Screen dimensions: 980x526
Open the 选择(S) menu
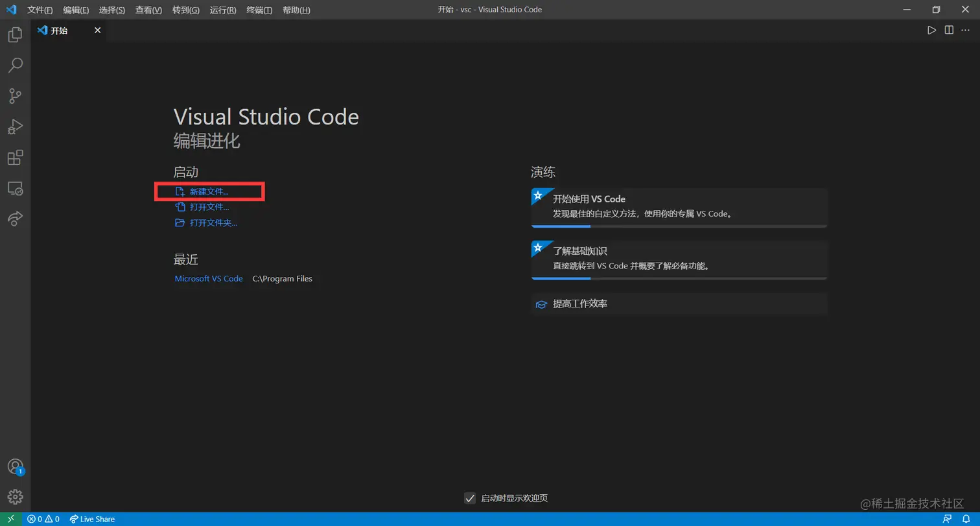tap(112, 10)
